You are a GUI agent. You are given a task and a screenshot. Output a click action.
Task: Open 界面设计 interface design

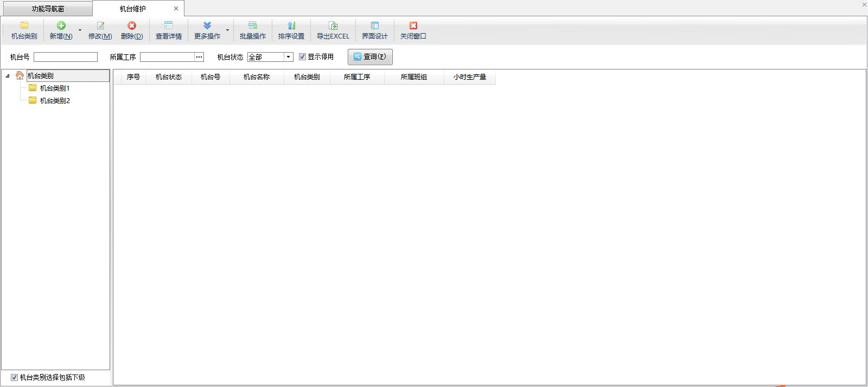coord(375,26)
